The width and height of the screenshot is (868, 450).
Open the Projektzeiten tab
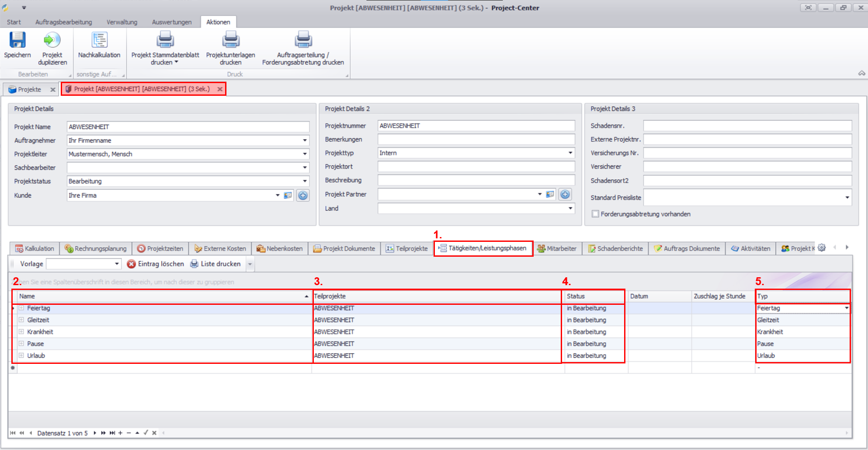coord(160,248)
